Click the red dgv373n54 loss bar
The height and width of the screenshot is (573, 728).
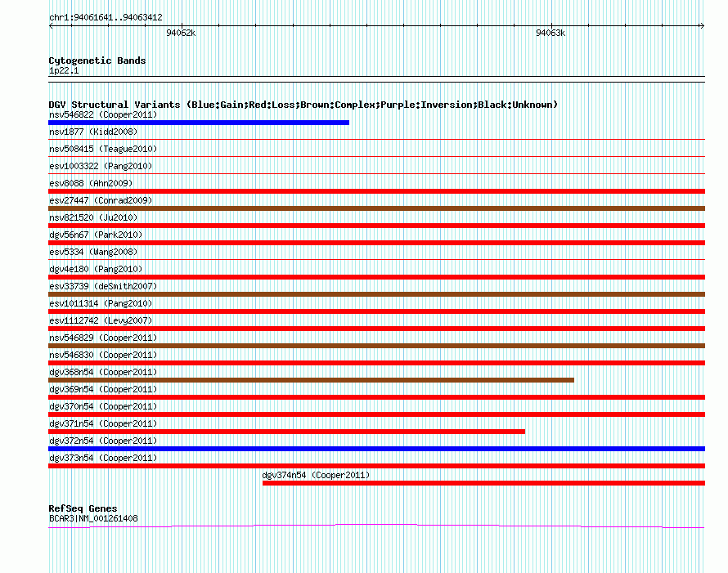(x=376, y=466)
